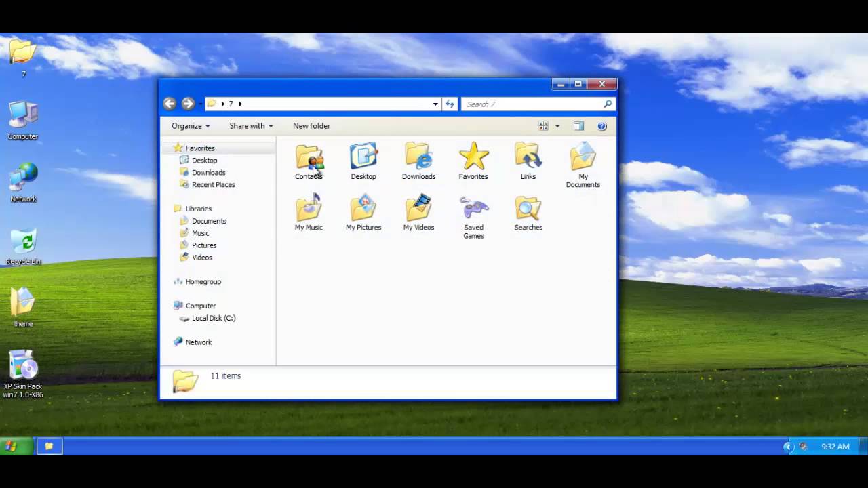Click the New folder button
Viewport: 868px width, 488px height.
coord(311,126)
